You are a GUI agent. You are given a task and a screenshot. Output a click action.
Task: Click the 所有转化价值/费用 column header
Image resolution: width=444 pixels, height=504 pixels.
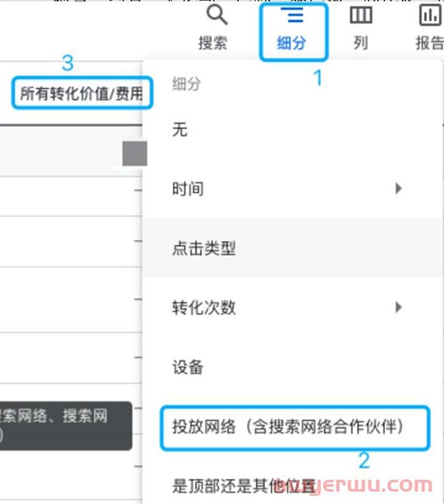82,93
